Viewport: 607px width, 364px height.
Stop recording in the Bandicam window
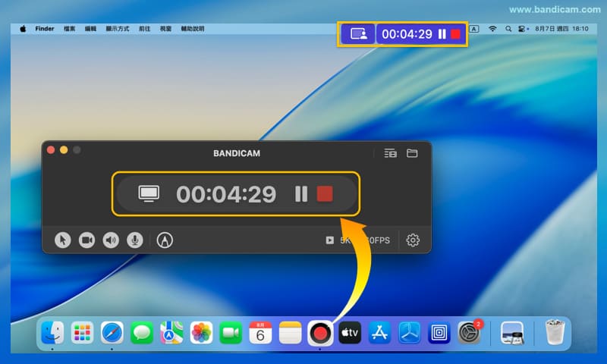[x=325, y=194]
